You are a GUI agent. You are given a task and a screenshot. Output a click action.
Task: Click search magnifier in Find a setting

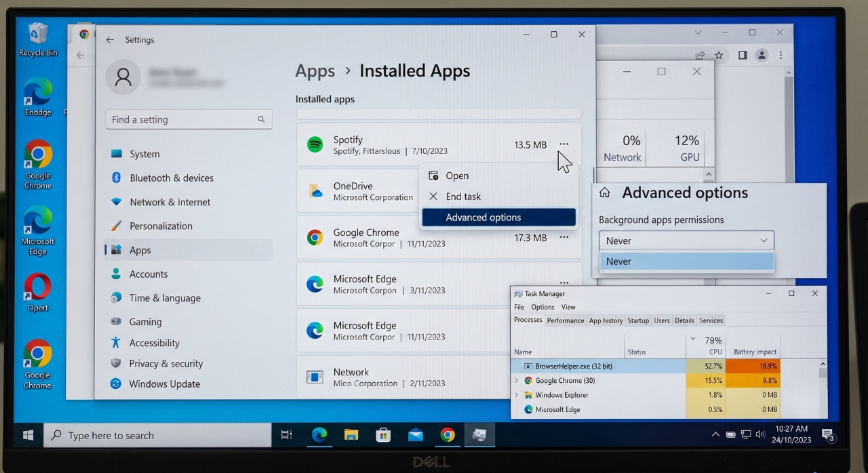point(261,119)
